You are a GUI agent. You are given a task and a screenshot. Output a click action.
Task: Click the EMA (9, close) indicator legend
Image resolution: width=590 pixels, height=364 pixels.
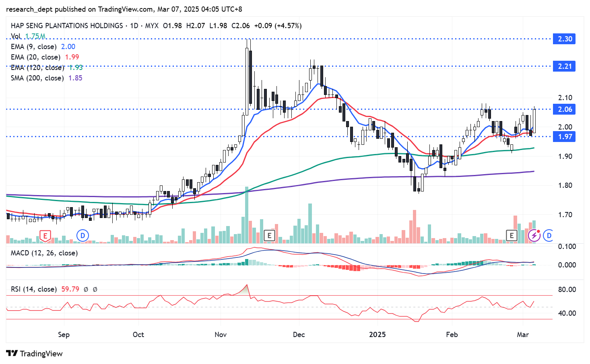click(x=43, y=47)
